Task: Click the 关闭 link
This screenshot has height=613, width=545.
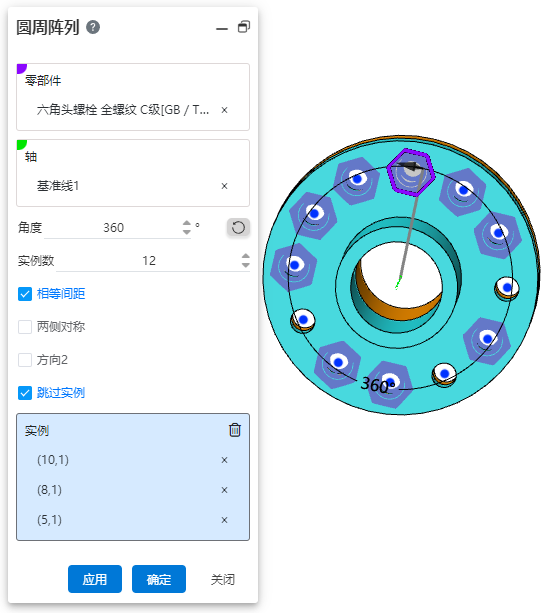Action: click(x=223, y=579)
